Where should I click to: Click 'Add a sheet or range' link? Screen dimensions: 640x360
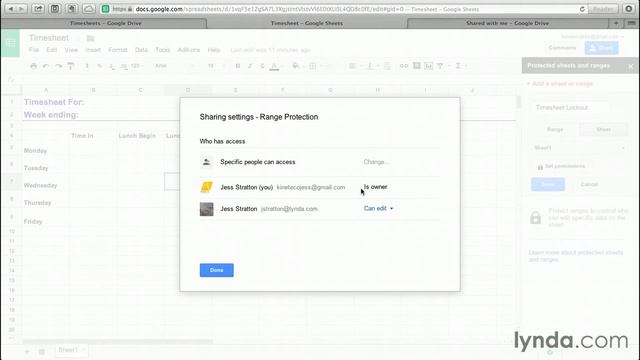(560, 84)
